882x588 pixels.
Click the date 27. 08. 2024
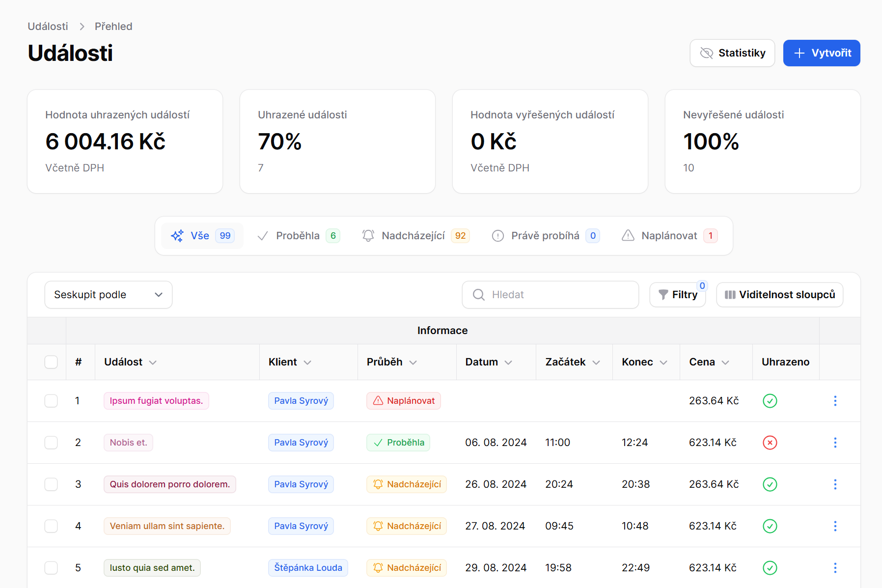point(495,526)
